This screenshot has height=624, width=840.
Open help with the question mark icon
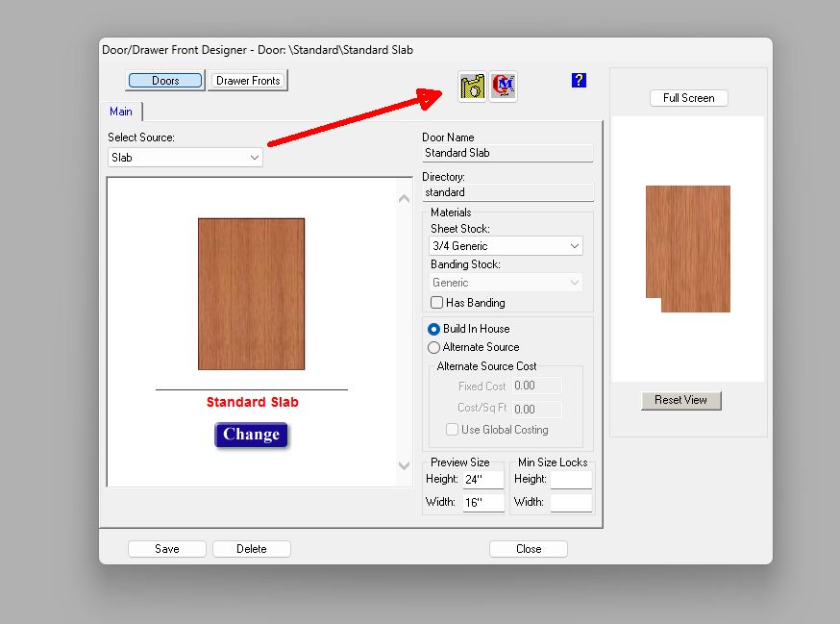point(579,81)
